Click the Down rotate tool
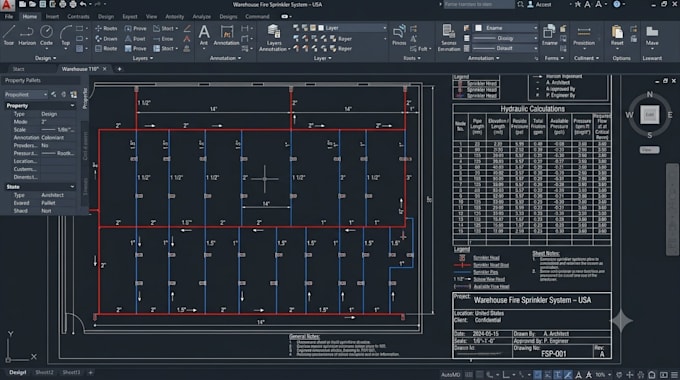Screen dimensions: 680x380 (x=106, y=39)
